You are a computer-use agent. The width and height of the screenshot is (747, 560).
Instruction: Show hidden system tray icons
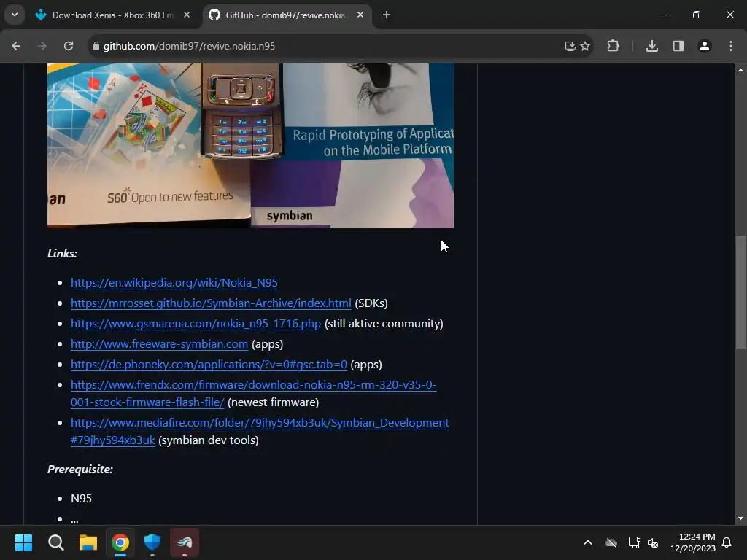[588, 542]
